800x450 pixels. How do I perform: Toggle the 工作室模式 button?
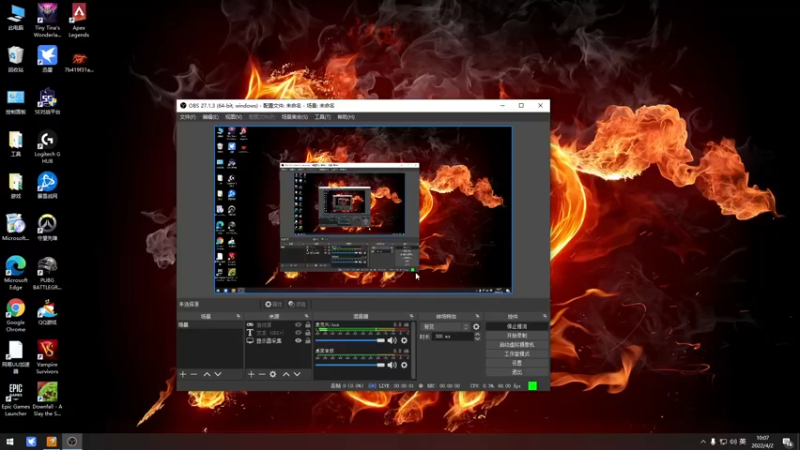pos(517,354)
